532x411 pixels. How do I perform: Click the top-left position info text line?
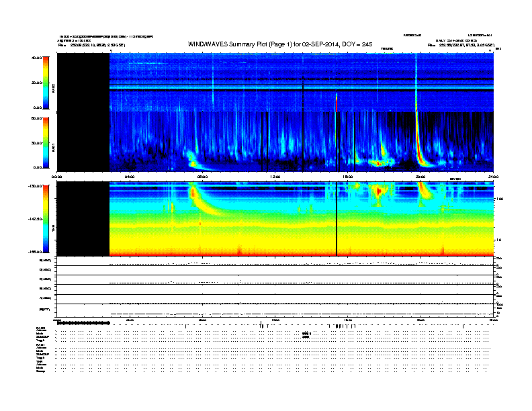click(x=91, y=45)
